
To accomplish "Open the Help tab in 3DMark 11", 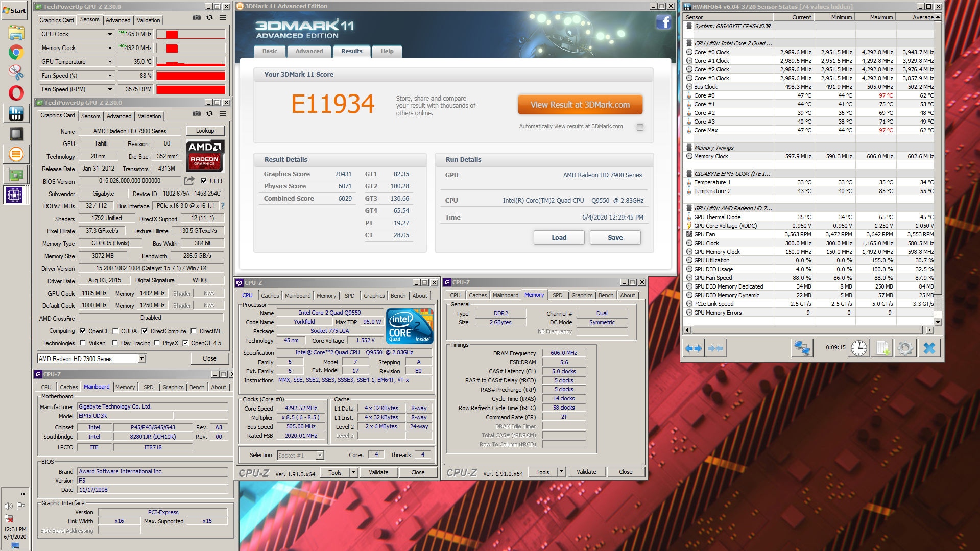I will [x=387, y=51].
